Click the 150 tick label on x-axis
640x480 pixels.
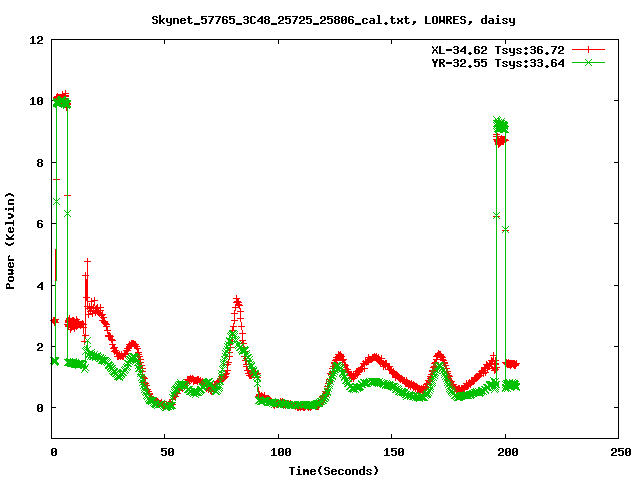click(x=392, y=452)
